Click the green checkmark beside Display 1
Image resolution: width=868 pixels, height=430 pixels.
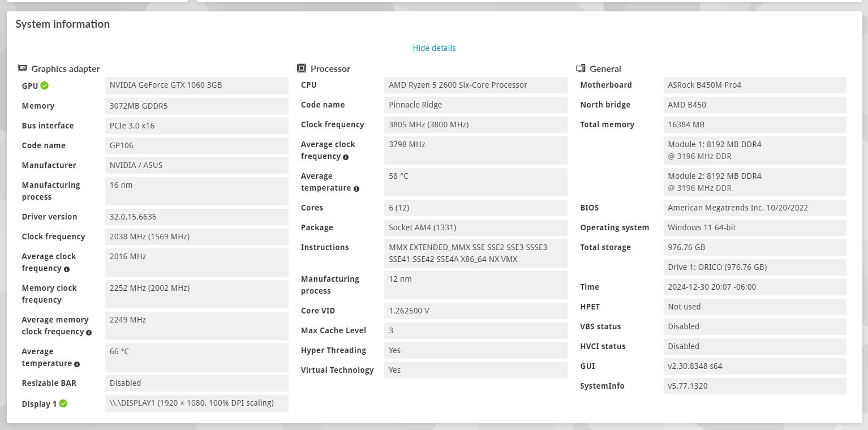[63, 403]
